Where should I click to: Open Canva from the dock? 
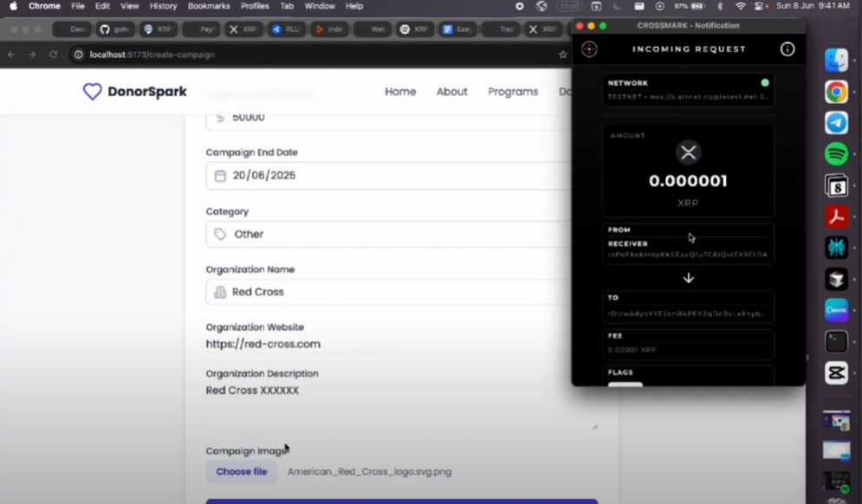836,310
